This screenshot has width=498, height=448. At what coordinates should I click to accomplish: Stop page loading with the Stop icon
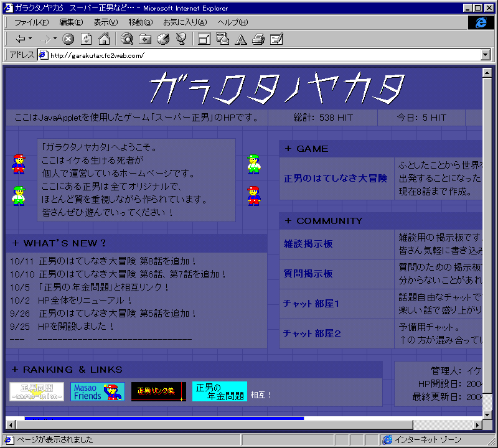(68, 39)
